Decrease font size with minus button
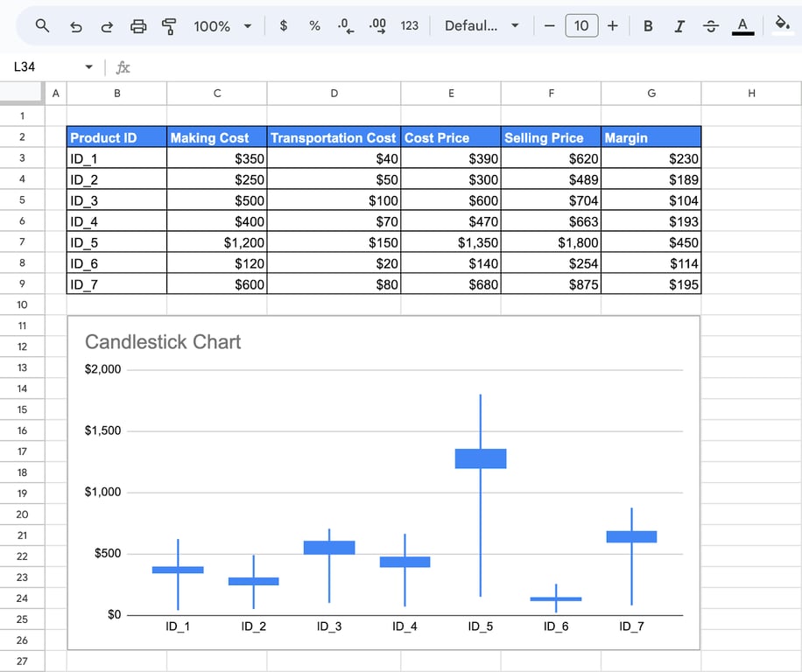Image resolution: width=802 pixels, height=672 pixels. (549, 25)
